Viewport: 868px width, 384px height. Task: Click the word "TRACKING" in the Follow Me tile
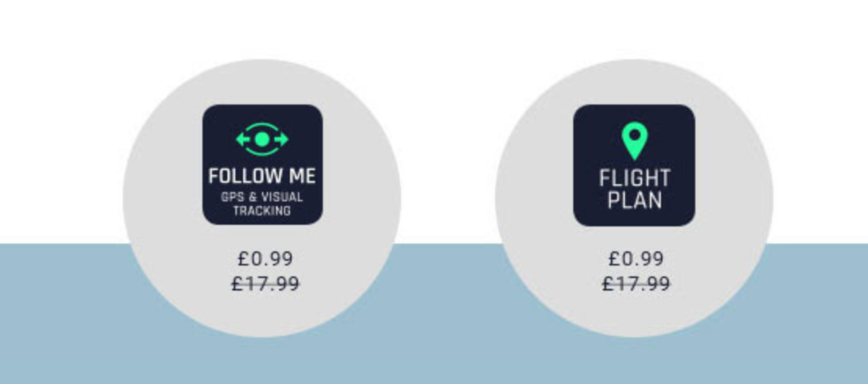[262, 210]
